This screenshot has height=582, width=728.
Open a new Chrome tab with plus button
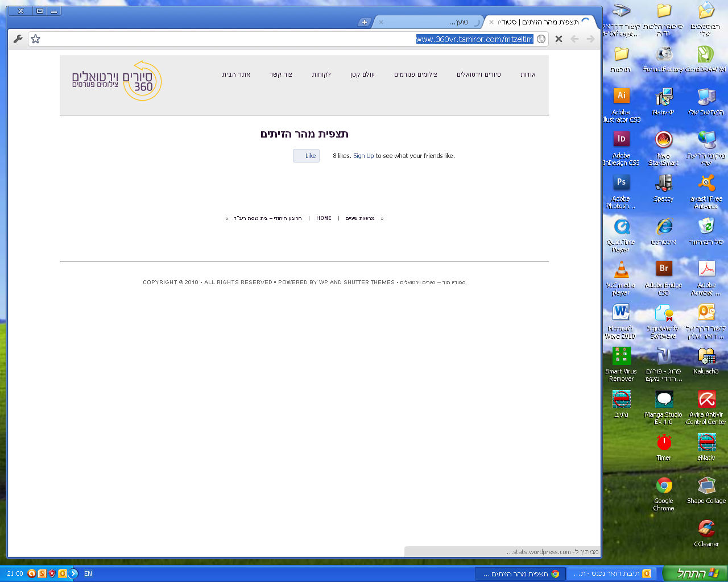[x=364, y=22]
